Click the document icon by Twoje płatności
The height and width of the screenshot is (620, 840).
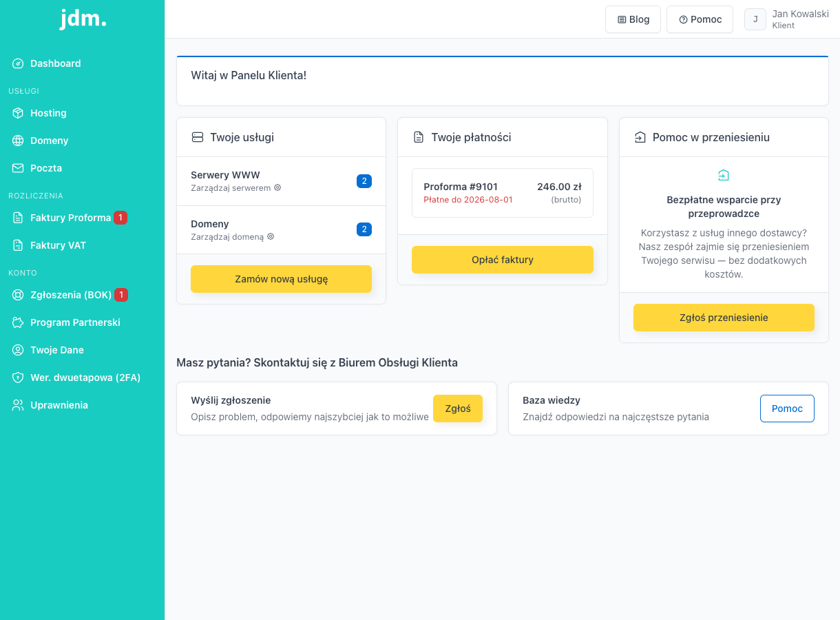419,137
